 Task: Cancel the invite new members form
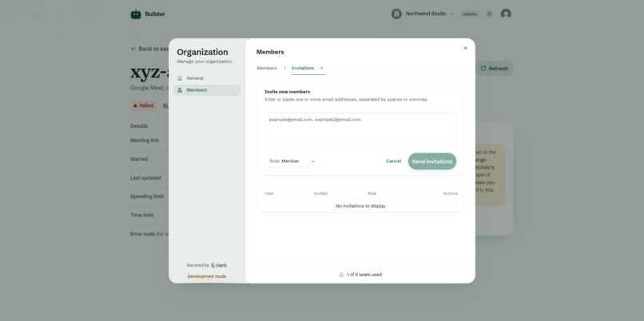coord(393,161)
